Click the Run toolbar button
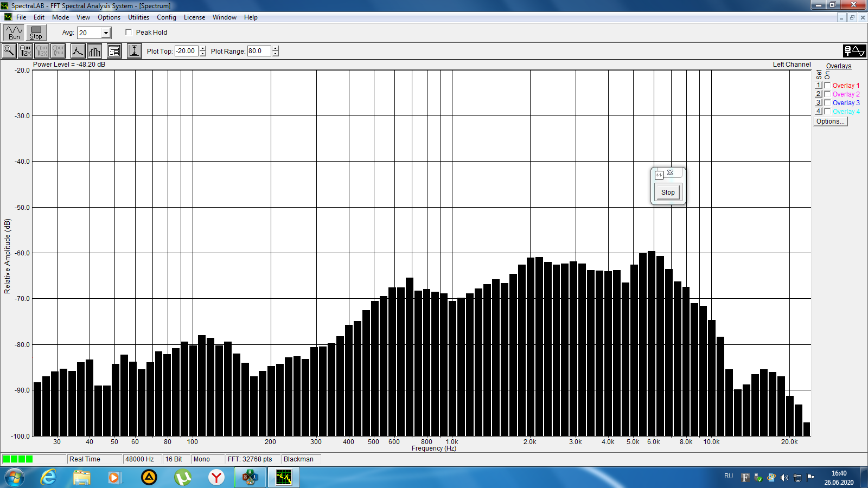The width and height of the screenshot is (868, 488). (14, 33)
